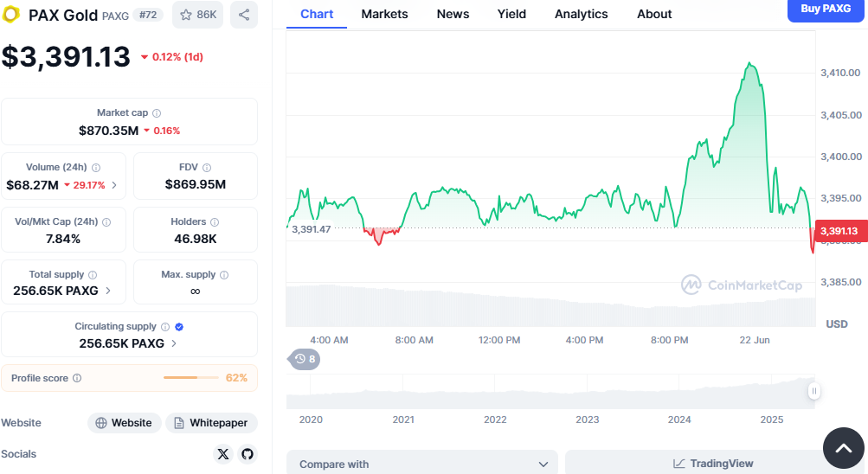Switch to the Markets tab
868x474 pixels.
pos(384,15)
